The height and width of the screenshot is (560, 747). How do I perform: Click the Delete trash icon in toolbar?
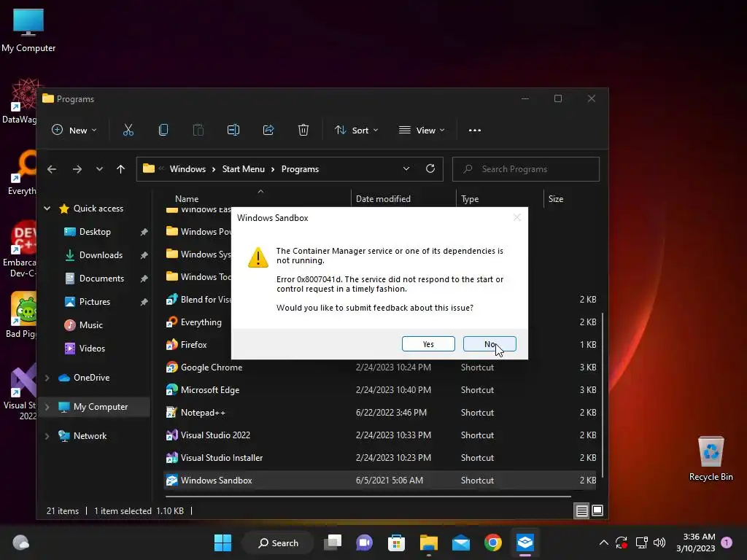(303, 130)
